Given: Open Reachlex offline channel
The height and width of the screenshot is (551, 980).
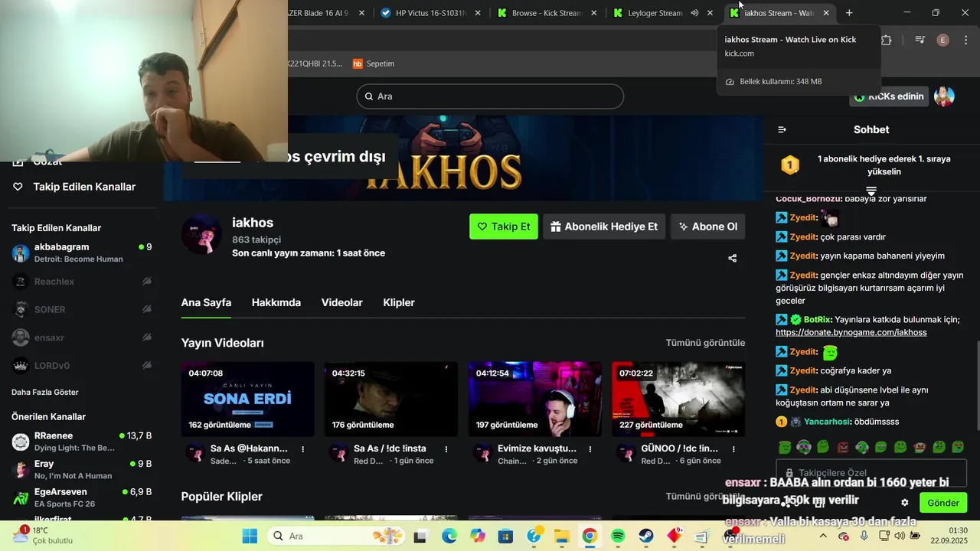Looking at the screenshot, I should pyautogui.click(x=81, y=282).
